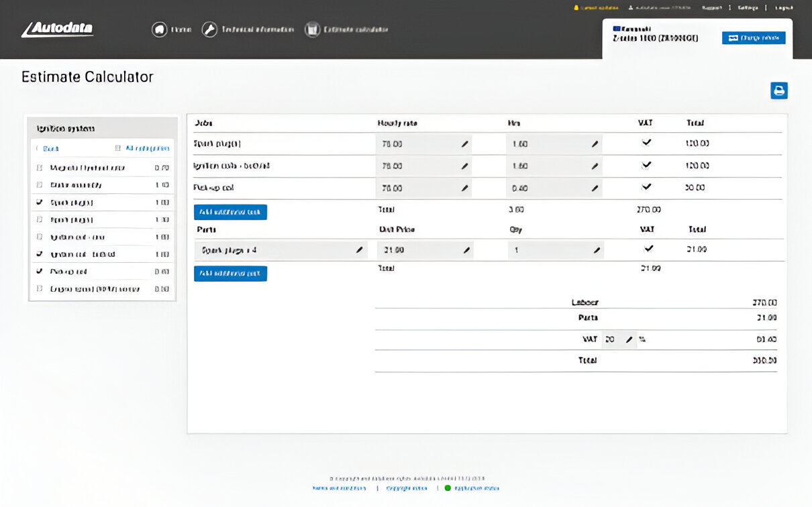
Task: Click the blue Add additional part button
Action: point(230,274)
